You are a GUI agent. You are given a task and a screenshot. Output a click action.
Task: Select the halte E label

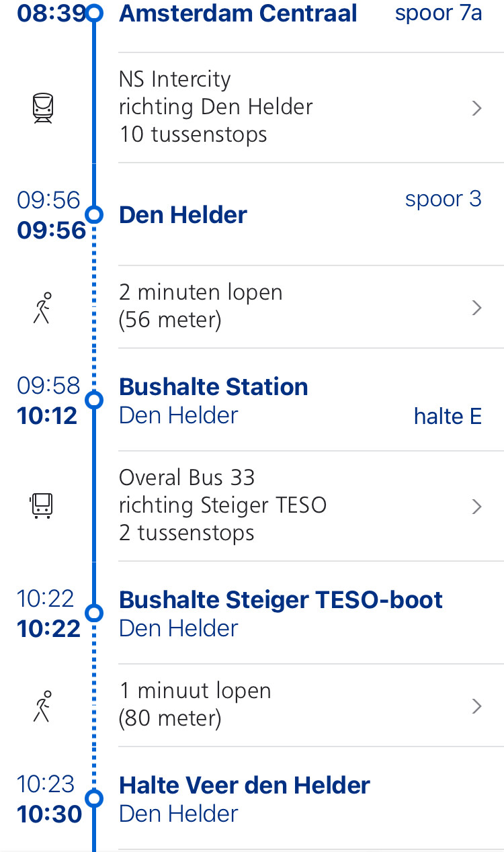coord(448,417)
